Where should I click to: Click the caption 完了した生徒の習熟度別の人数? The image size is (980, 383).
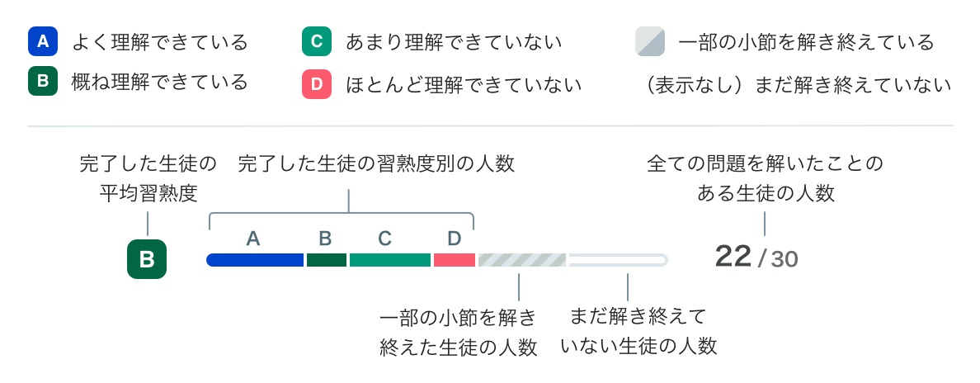coord(377,164)
